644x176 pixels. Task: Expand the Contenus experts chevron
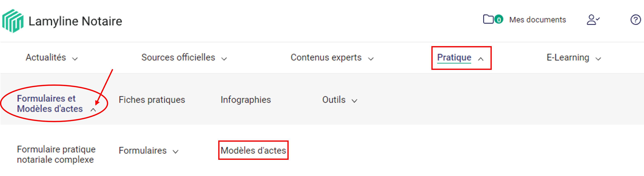coord(371,59)
